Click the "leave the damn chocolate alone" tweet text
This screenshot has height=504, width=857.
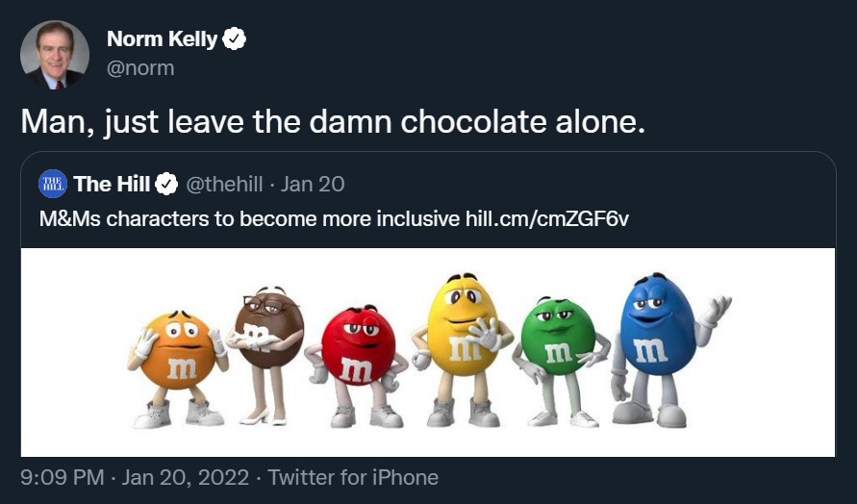pyautogui.click(x=332, y=122)
